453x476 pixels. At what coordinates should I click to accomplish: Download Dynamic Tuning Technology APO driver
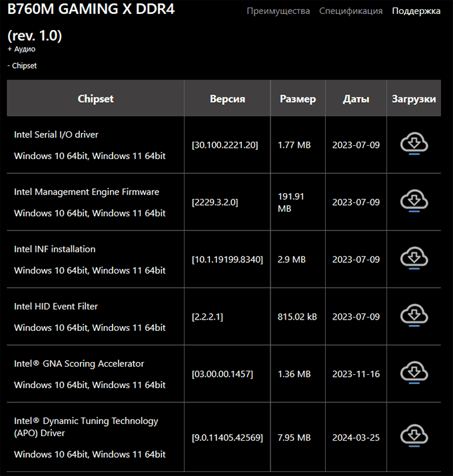pos(414,435)
